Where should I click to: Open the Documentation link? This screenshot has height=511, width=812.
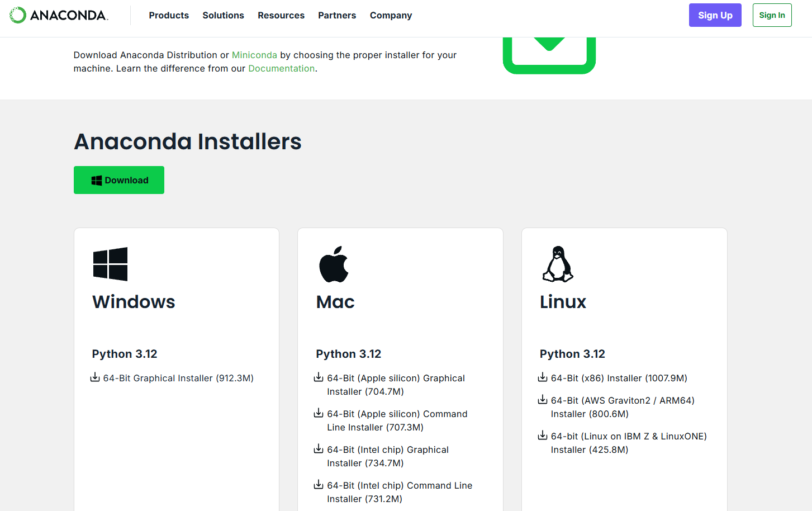pos(282,68)
